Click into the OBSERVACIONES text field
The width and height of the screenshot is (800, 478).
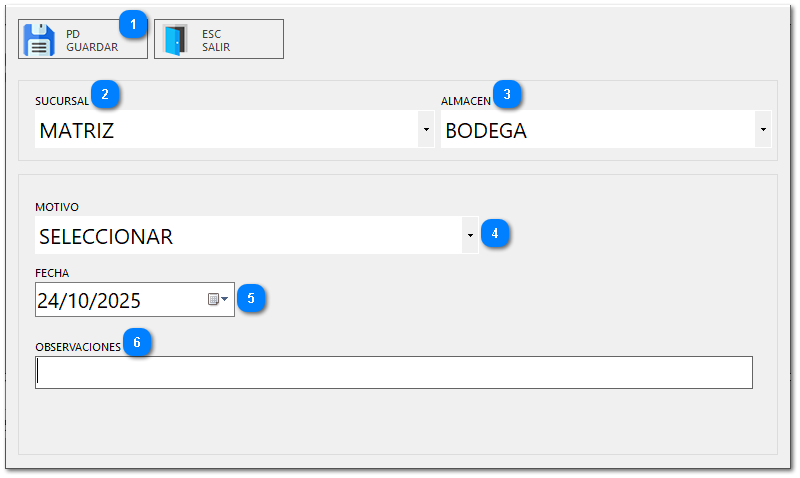[x=393, y=372]
